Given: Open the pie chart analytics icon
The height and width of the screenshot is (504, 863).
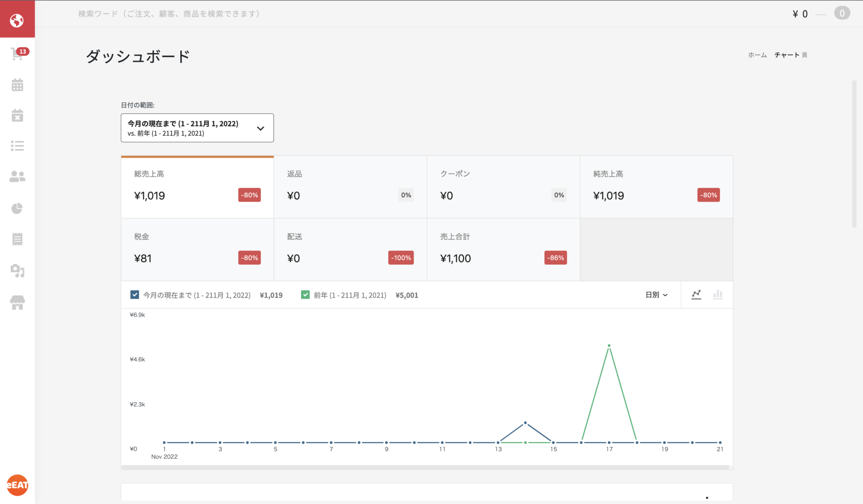Looking at the screenshot, I should click(x=18, y=208).
